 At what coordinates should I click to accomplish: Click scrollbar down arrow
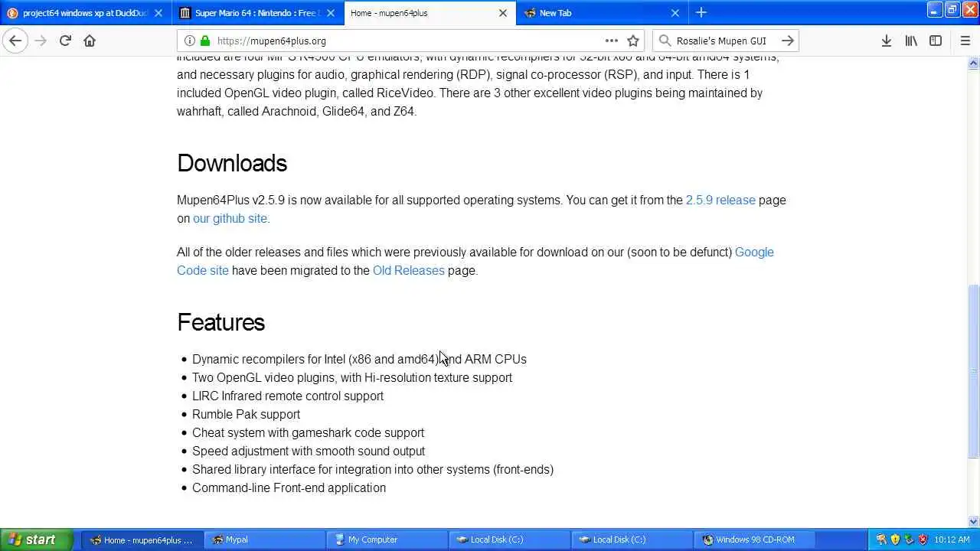pyautogui.click(x=973, y=521)
